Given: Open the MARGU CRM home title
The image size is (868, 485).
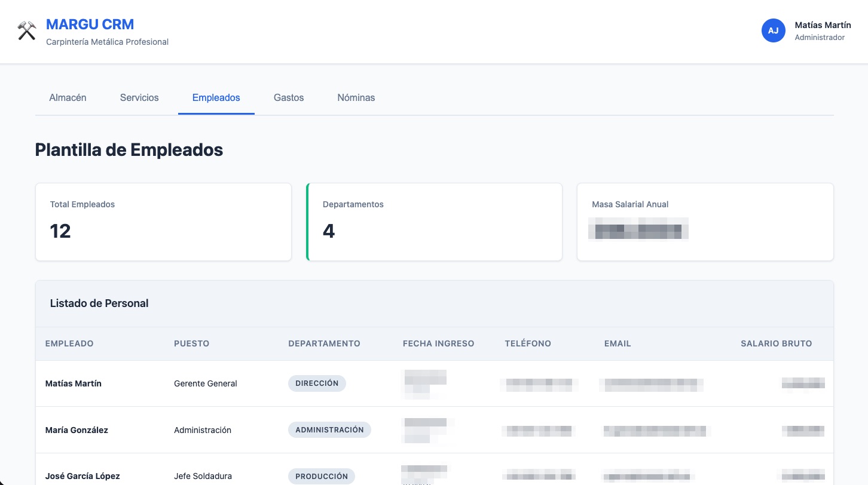Looking at the screenshot, I should click(90, 24).
